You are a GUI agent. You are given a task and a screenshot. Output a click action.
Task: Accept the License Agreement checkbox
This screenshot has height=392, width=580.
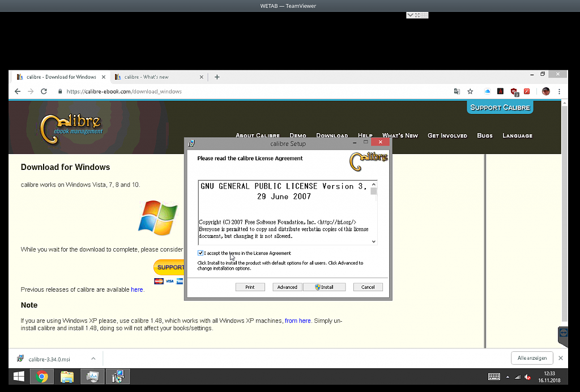click(201, 253)
